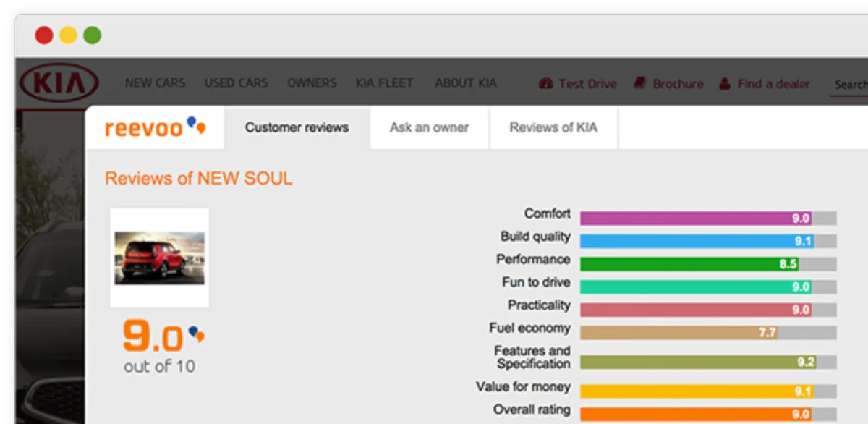Open the OWNERS menu
868x424 pixels.
(312, 83)
